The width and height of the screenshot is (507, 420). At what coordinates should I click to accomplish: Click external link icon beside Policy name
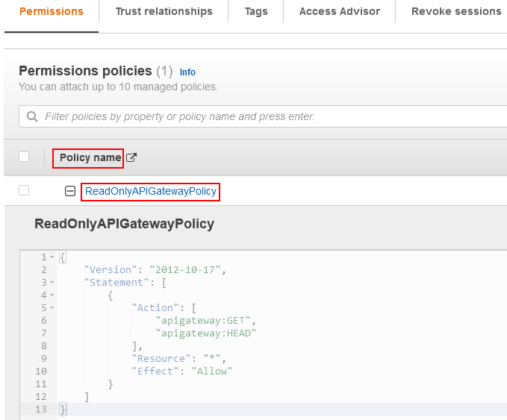tap(131, 157)
